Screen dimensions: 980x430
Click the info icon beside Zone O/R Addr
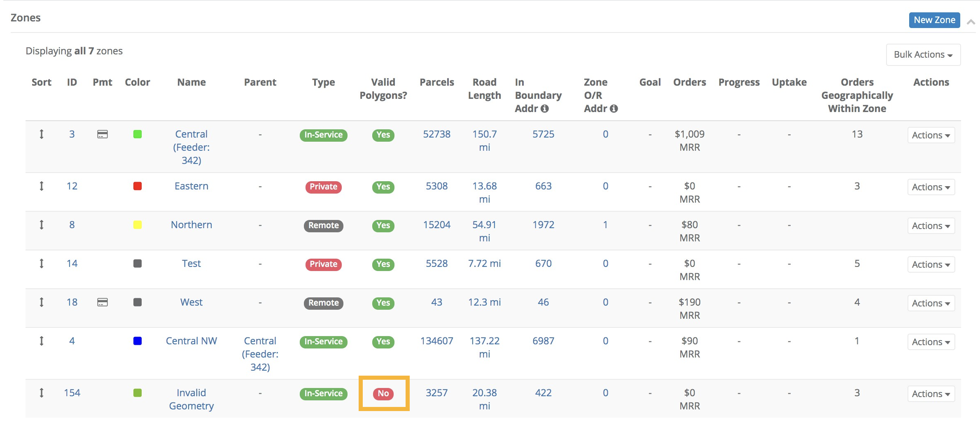pyautogui.click(x=614, y=109)
